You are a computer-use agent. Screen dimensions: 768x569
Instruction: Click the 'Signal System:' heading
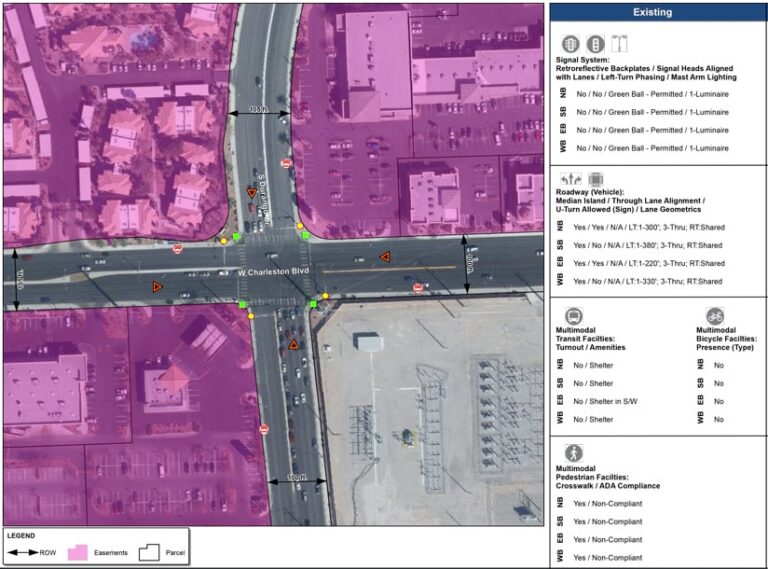coord(582,60)
